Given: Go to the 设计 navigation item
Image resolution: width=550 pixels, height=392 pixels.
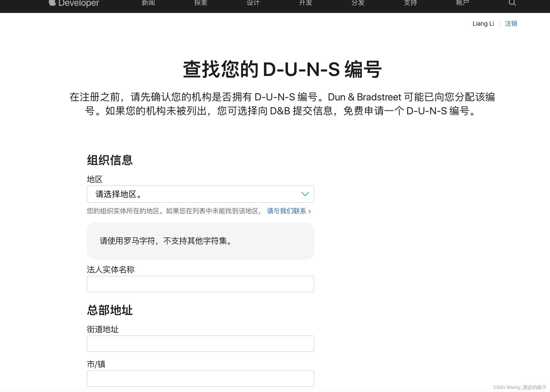Looking at the screenshot, I should [253, 3].
